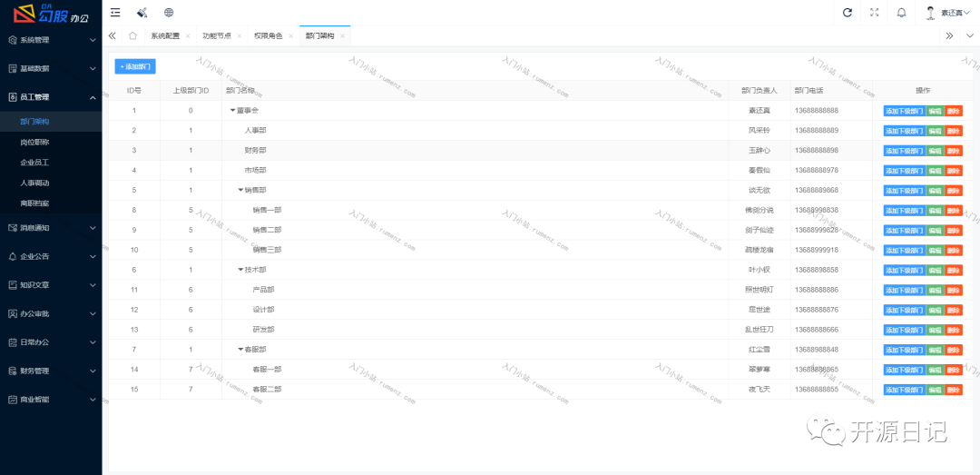Switch to the 权限角色 tab

click(x=268, y=36)
